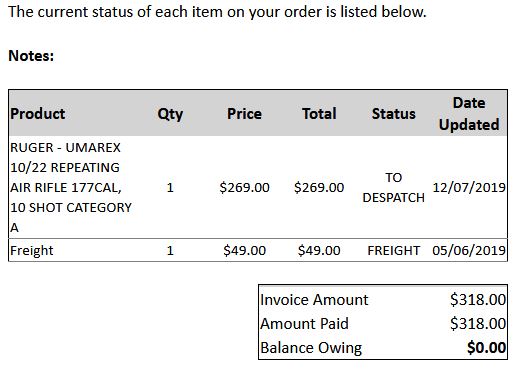The width and height of the screenshot is (520, 373).
Task: Click the TO DESPATCH status
Action: click(394, 187)
